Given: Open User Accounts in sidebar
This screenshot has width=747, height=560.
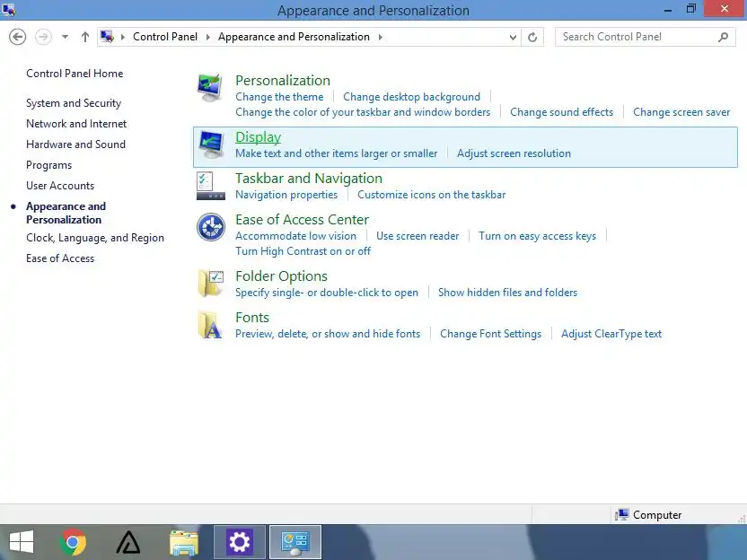Looking at the screenshot, I should [60, 186].
